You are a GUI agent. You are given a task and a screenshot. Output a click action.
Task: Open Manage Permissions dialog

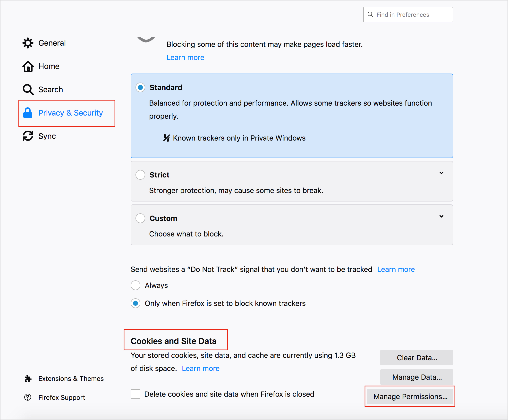(410, 396)
